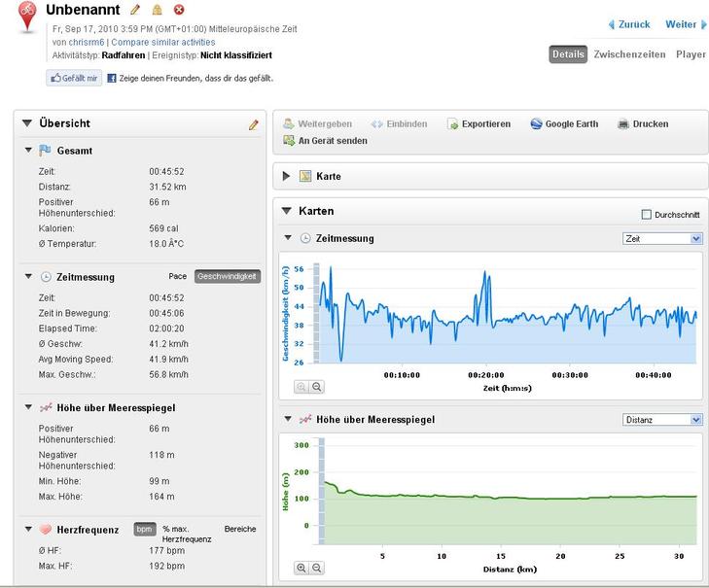Switch the speed display to Pace

[178, 277]
